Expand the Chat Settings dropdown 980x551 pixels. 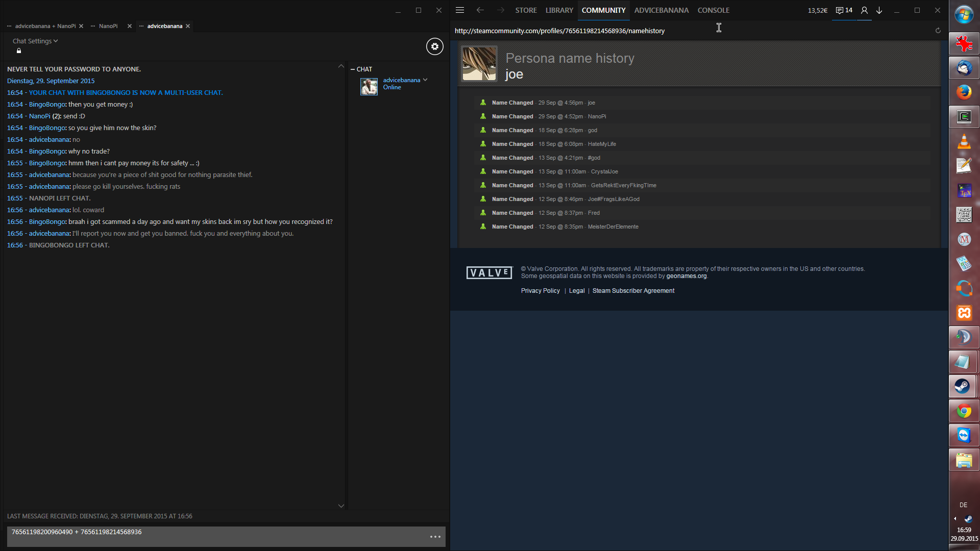[x=35, y=41]
